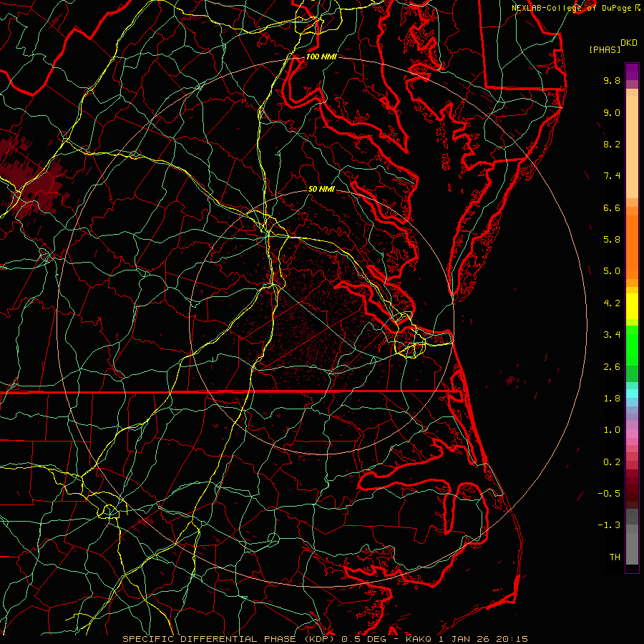Click the Specific Differential Phase product title
Image resolution: width=644 pixels, height=644 pixels.
230,639
